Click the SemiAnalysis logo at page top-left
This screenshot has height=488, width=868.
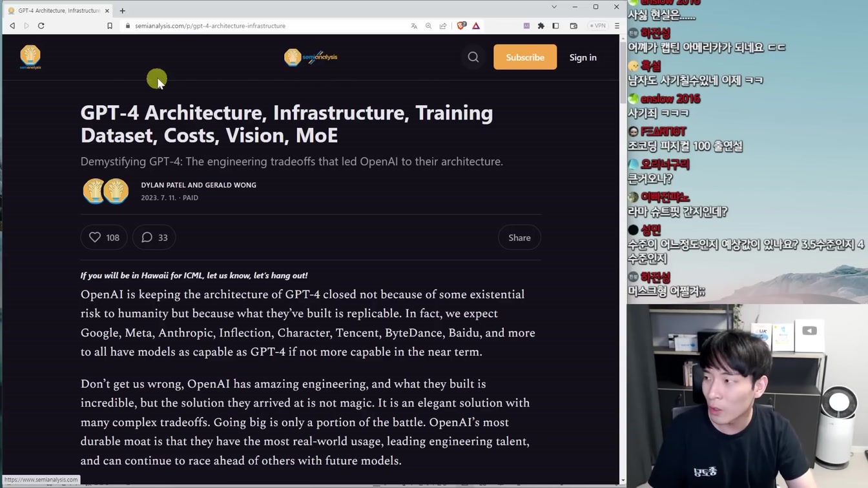click(30, 57)
